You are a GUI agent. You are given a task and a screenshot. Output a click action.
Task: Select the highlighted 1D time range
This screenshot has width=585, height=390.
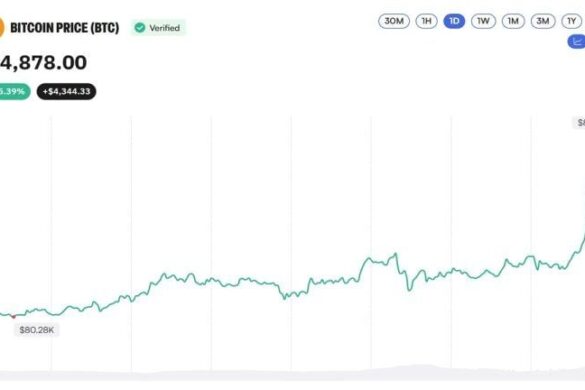point(454,21)
